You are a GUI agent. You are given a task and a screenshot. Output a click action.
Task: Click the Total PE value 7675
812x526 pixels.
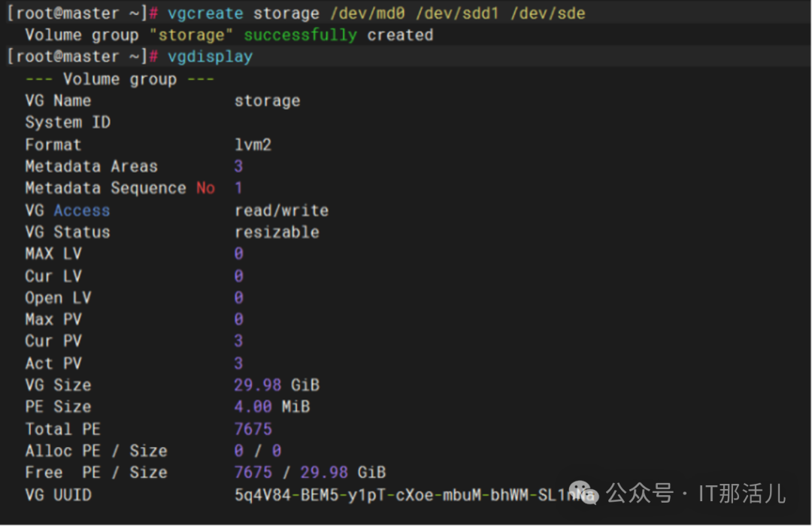[253, 429]
